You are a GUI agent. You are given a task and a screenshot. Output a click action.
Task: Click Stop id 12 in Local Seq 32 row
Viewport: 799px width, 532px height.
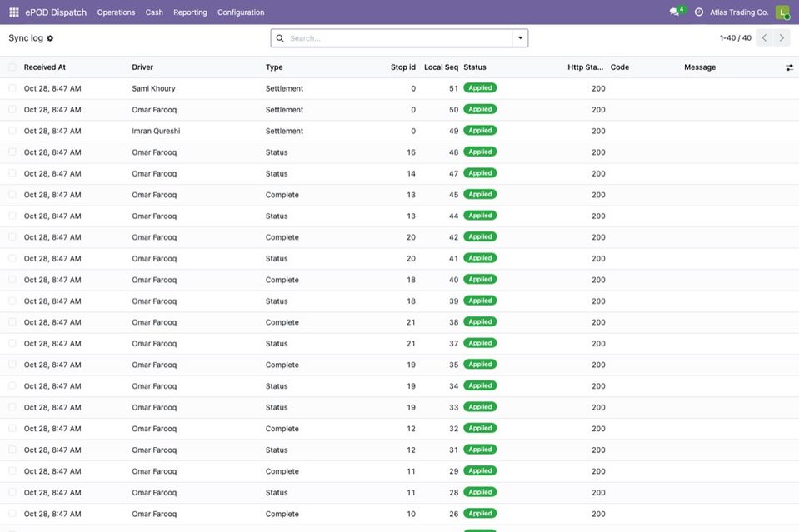[x=412, y=429]
